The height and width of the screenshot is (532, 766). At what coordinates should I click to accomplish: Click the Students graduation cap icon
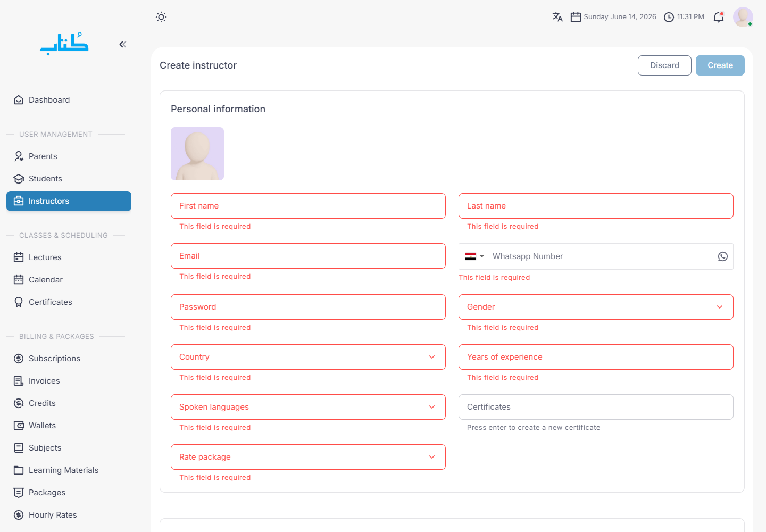pos(19,179)
